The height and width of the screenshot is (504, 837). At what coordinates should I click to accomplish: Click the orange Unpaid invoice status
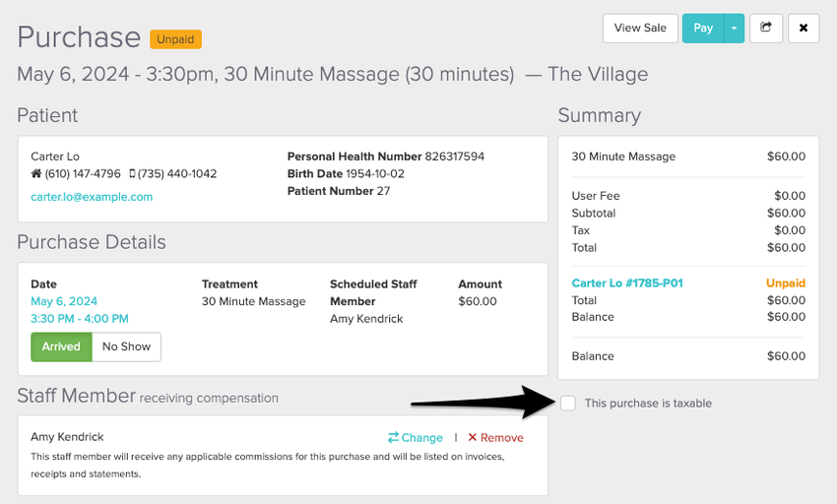(x=786, y=283)
